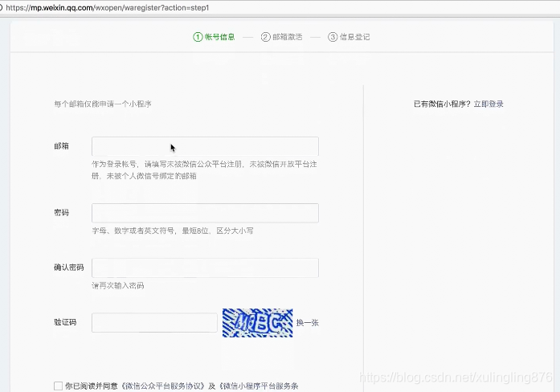Click the browser address bar URL

(x=107, y=7)
